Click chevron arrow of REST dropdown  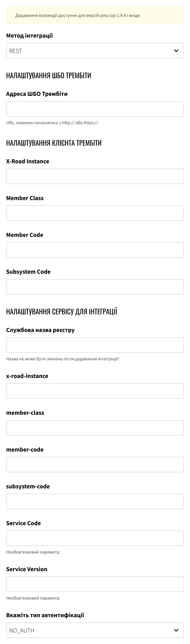[176, 51]
